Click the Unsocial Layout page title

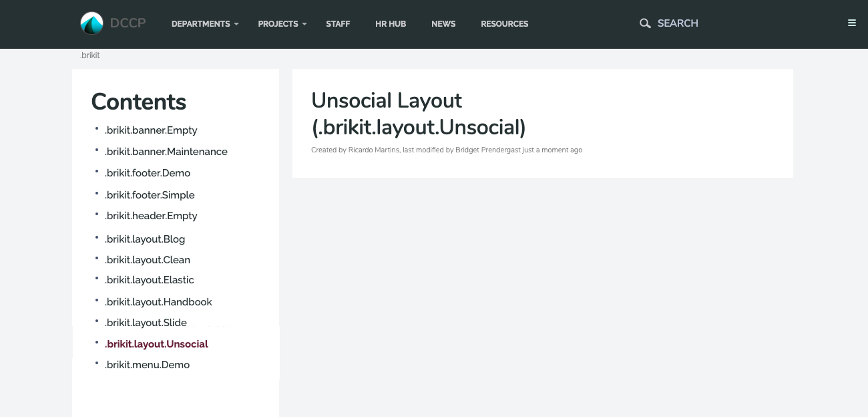419,114
